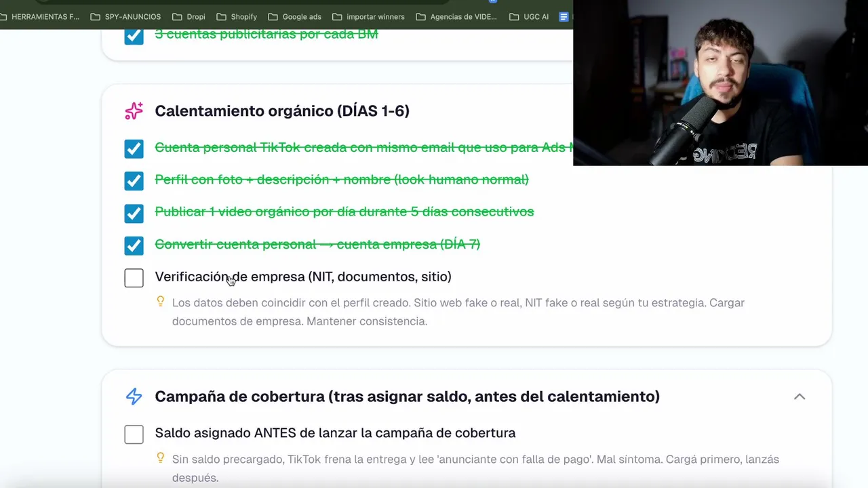Click the hint text 'Sin saldo precargado, TikTok frena'
This screenshot has width=868, height=488.
tap(475, 468)
